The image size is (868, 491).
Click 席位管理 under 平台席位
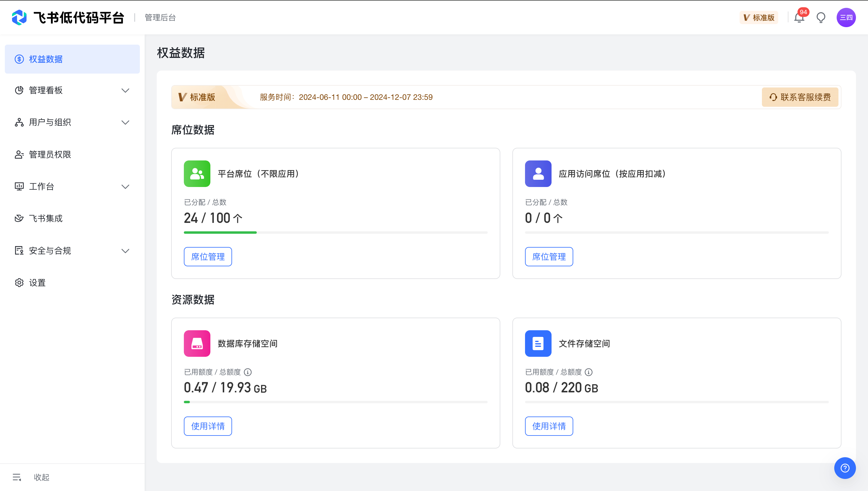point(208,257)
